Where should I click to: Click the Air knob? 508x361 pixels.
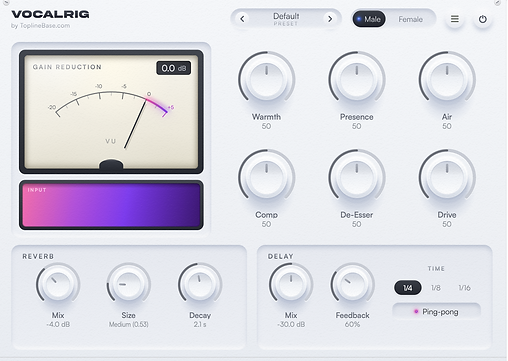(447, 79)
